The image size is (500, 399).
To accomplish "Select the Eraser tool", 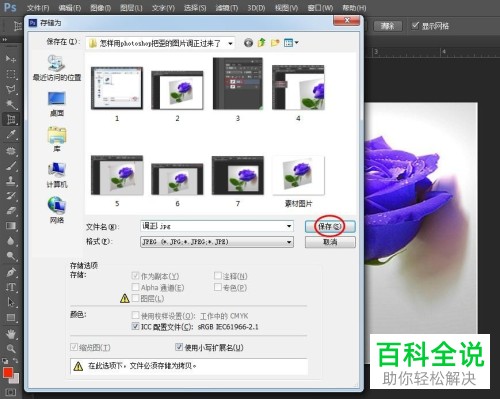I will (x=11, y=211).
